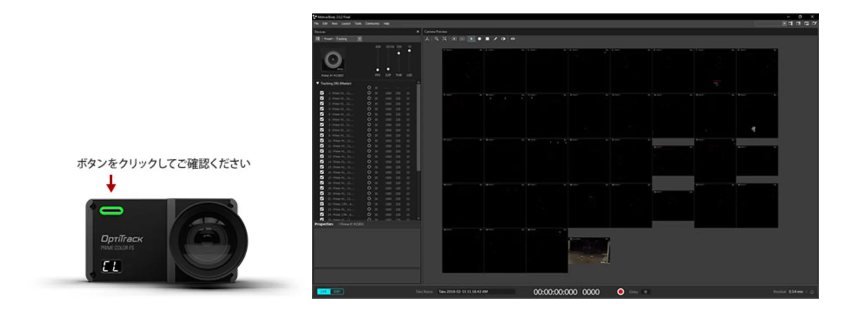
Task: Click the status icon at the status bar's right end
Action: point(812,292)
